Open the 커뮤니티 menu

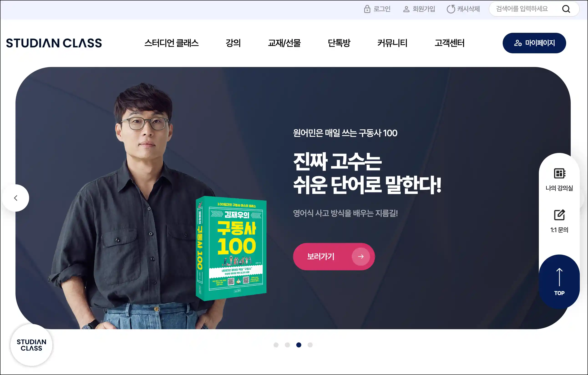[x=392, y=43]
